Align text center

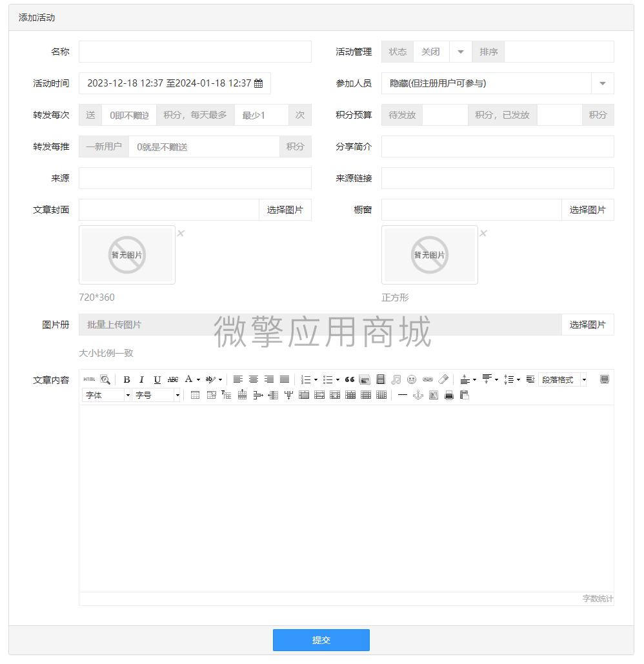(254, 379)
